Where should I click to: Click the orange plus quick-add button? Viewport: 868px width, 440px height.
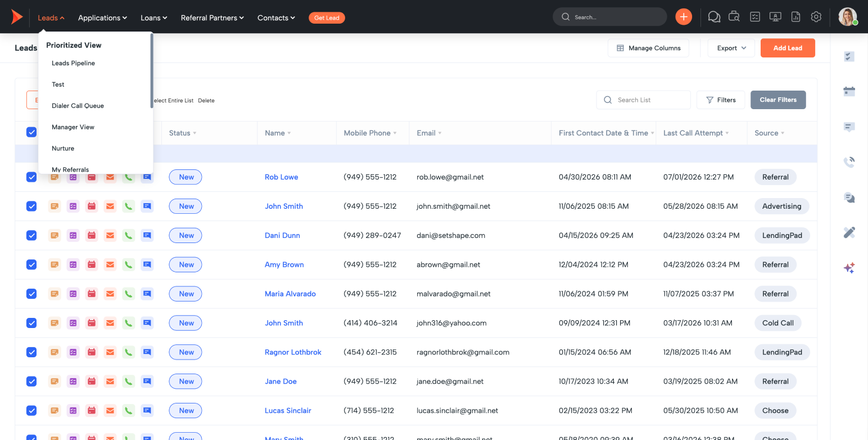pos(684,17)
